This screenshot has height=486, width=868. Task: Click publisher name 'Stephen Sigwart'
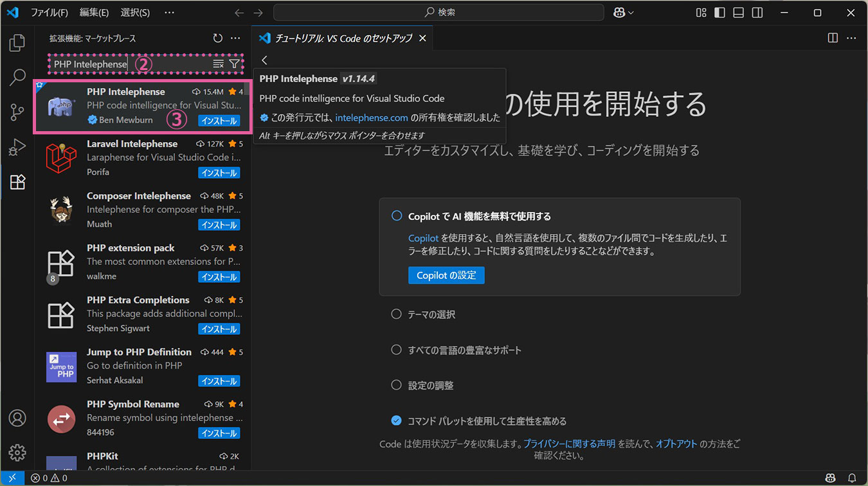(118, 328)
